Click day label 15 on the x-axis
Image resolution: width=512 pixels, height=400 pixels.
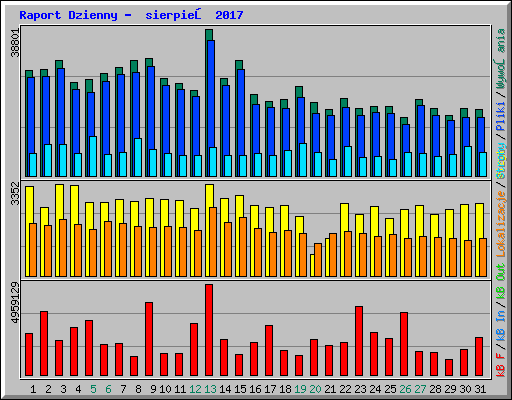click(x=240, y=389)
